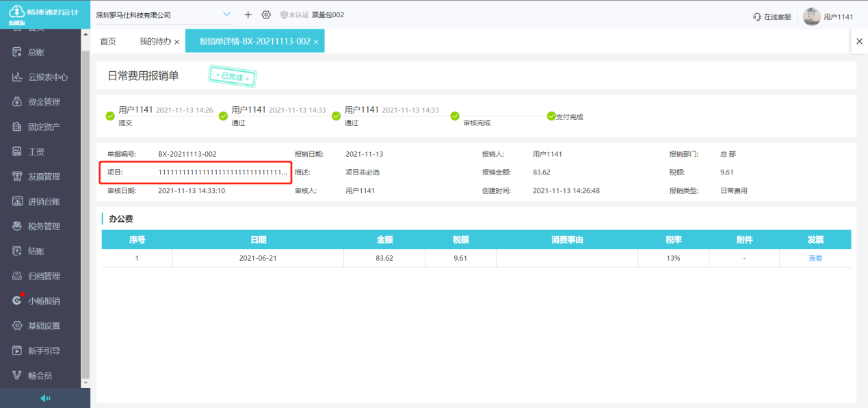Click the user avatar picture
Viewport: 868px width, 408px height.
(x=811, y=16)
